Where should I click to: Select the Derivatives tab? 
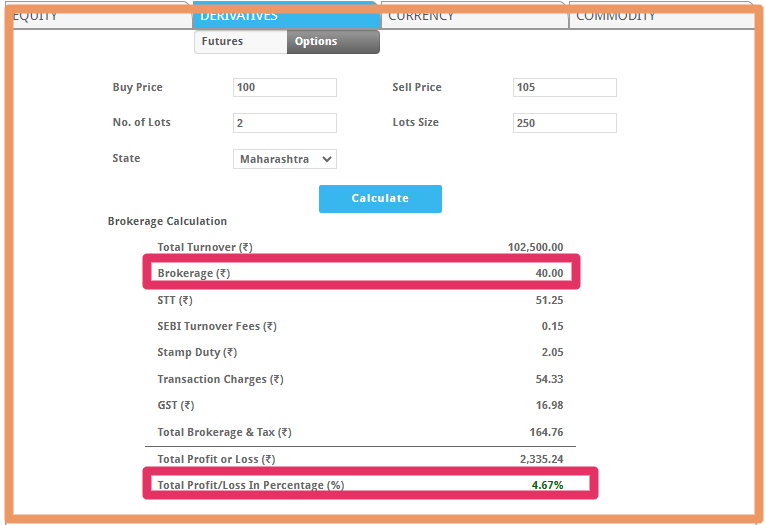point(286,16)
